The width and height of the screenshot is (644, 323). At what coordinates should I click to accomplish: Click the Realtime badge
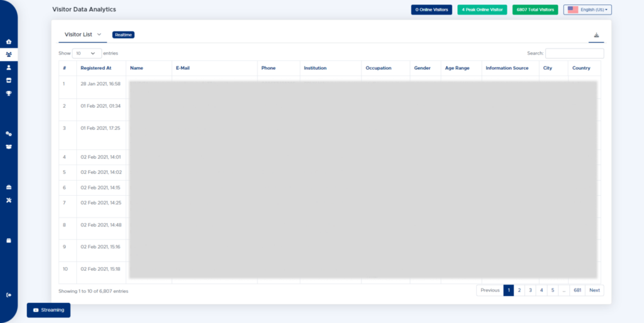point(123,35)
